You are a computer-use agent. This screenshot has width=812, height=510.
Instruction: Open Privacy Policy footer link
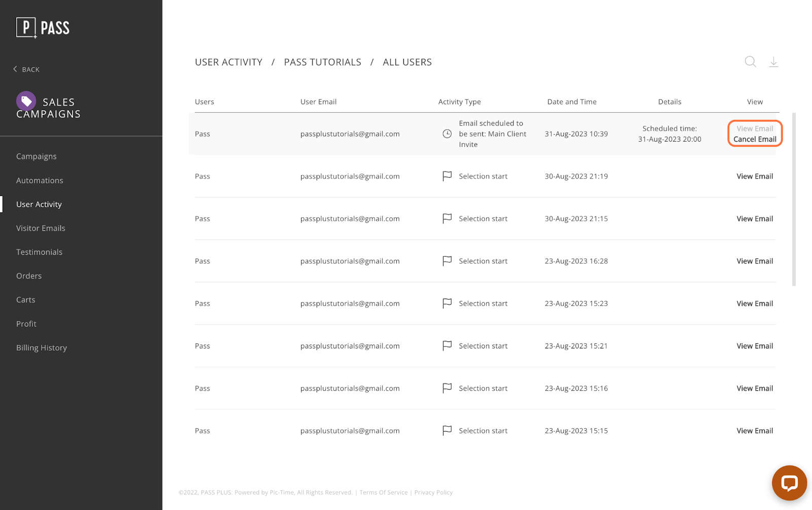point(433,492)
